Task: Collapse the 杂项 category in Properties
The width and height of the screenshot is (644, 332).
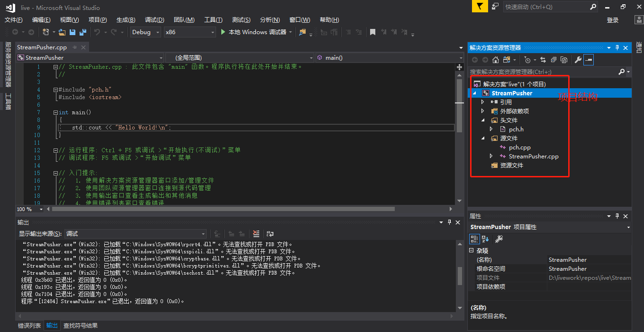Action: tap(472, 250)
